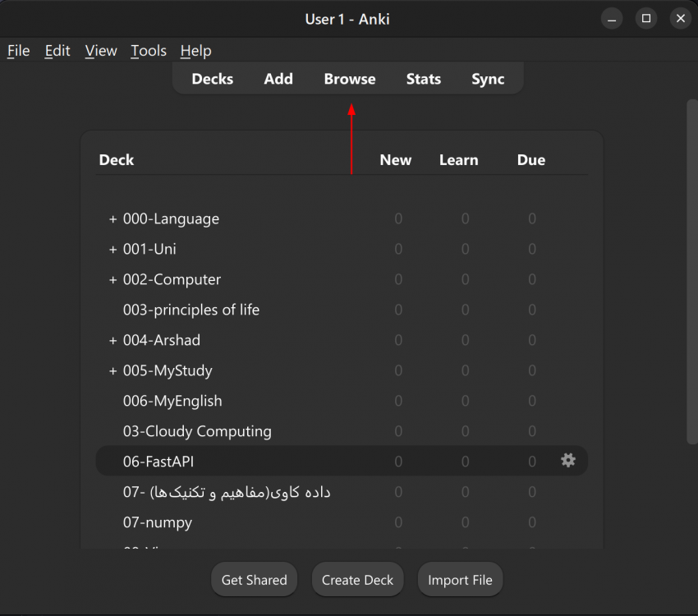
Task: Expand the 004-Arshad deck
Action: coord(113,341)
